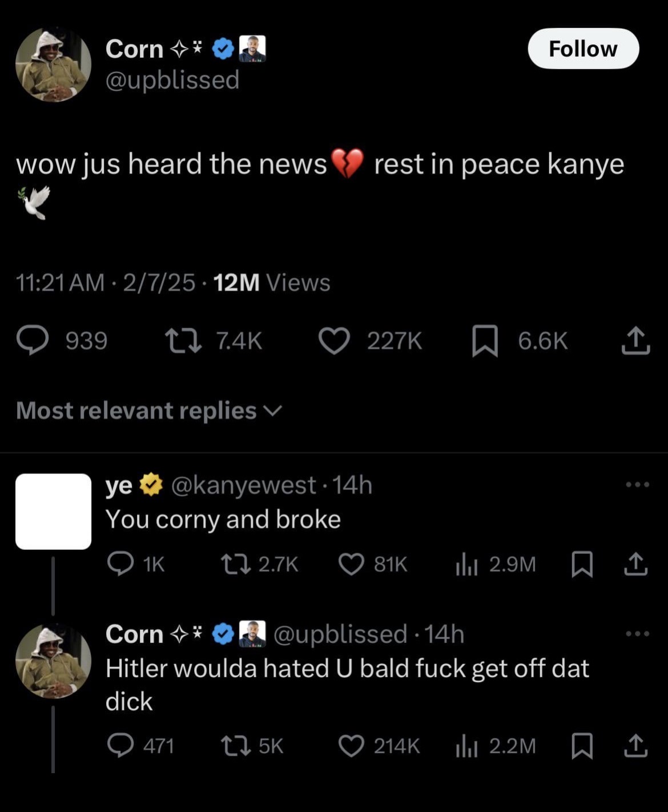Open ye's blank white profile avatar
The height and width of the screenshot is (812, 668).
coord(53,511)
